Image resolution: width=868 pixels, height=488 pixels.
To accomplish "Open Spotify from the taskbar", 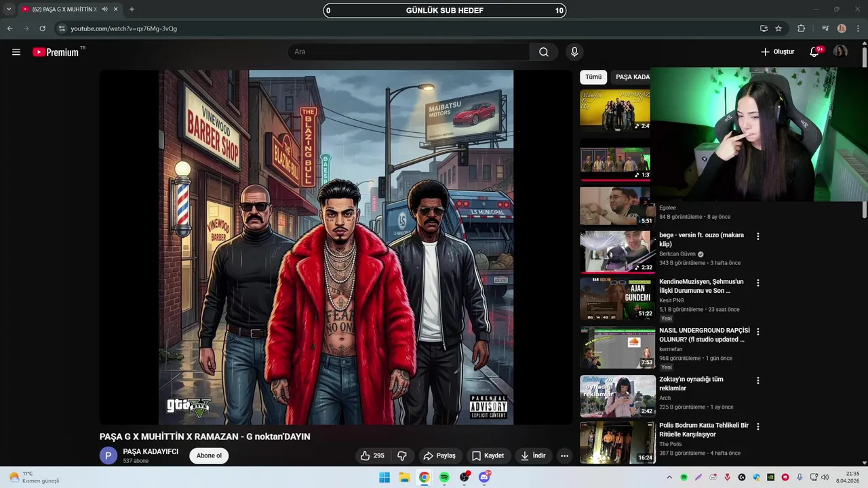I will [x=444, y=477].
